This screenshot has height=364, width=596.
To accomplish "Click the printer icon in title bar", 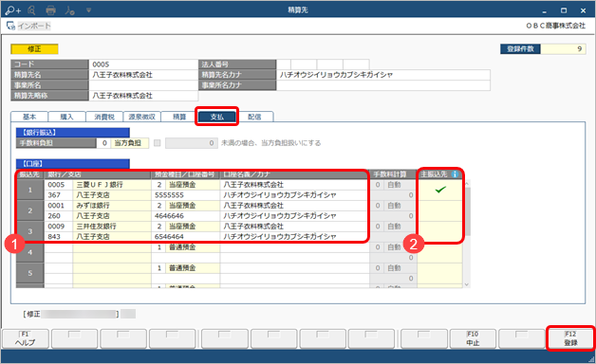I will pos(50,10).
